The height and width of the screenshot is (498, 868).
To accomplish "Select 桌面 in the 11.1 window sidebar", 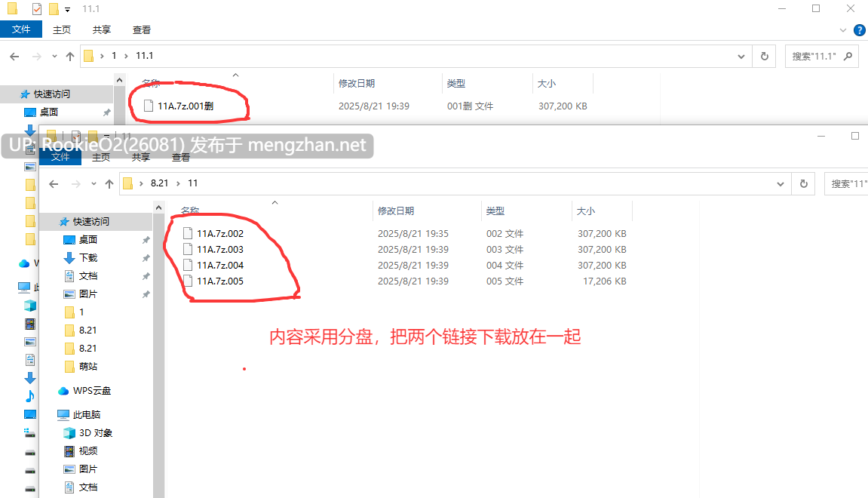I will click(x=49, y=112).
